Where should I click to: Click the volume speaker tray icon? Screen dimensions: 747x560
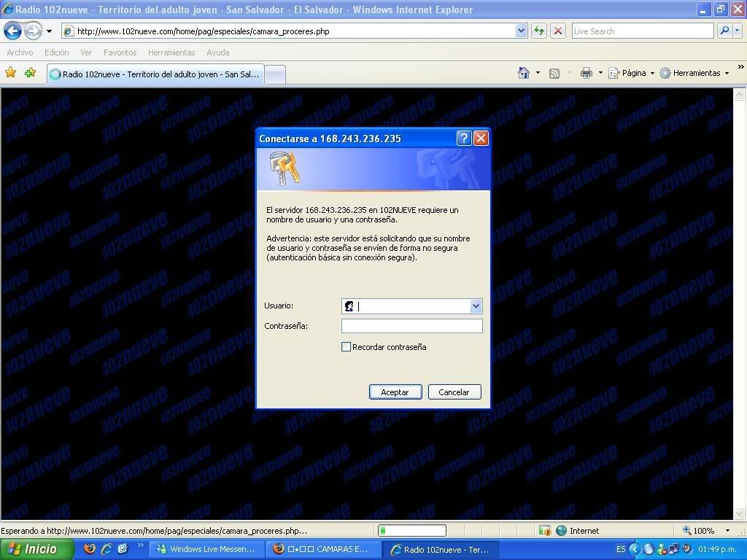[x=687, y=549]
